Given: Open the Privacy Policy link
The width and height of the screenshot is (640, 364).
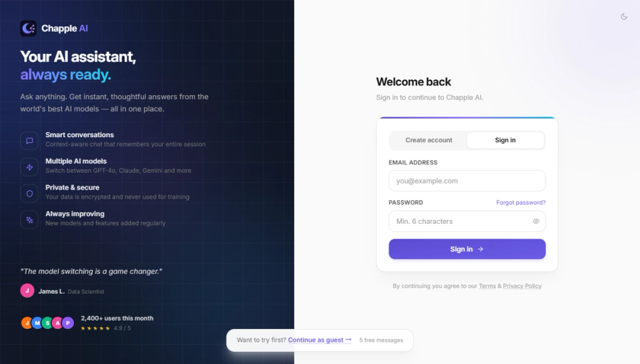Looking at the screenshot, I should tap(522, 286).
